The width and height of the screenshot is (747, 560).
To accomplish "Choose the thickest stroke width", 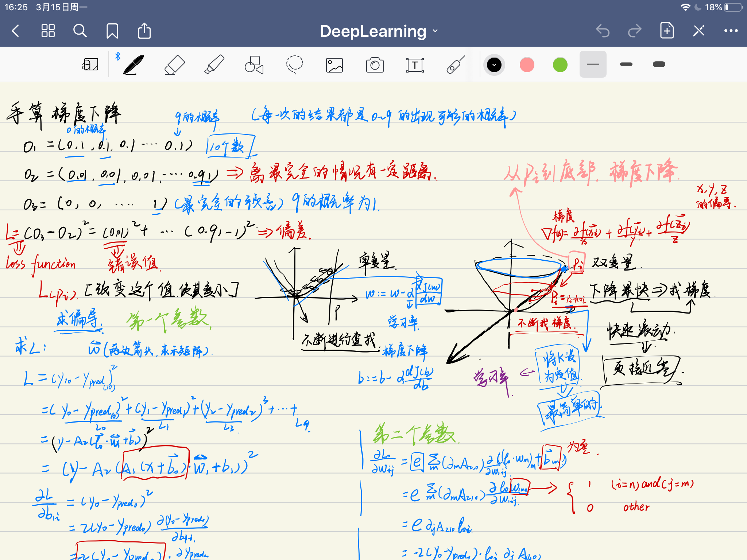I will (659, 65).
